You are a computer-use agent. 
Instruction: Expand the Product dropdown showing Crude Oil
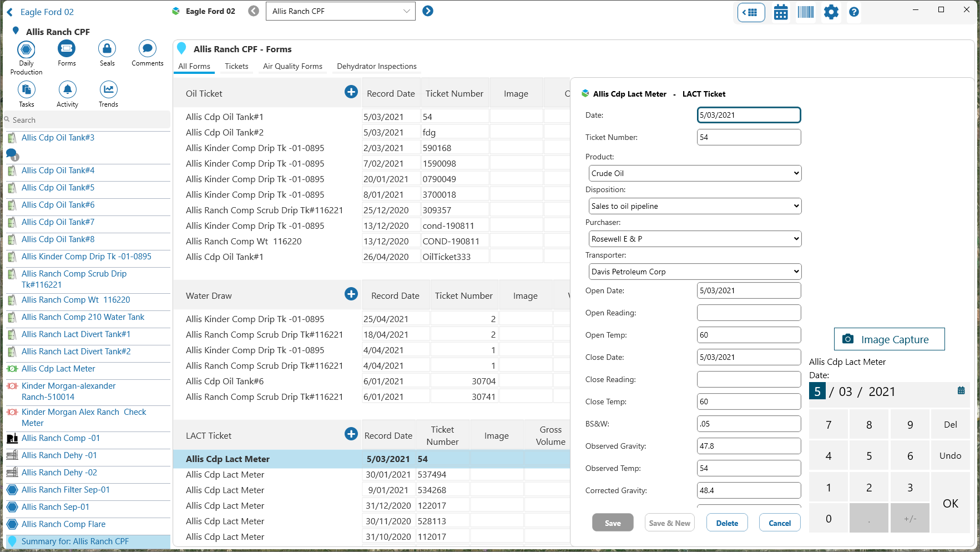[695, 173]
